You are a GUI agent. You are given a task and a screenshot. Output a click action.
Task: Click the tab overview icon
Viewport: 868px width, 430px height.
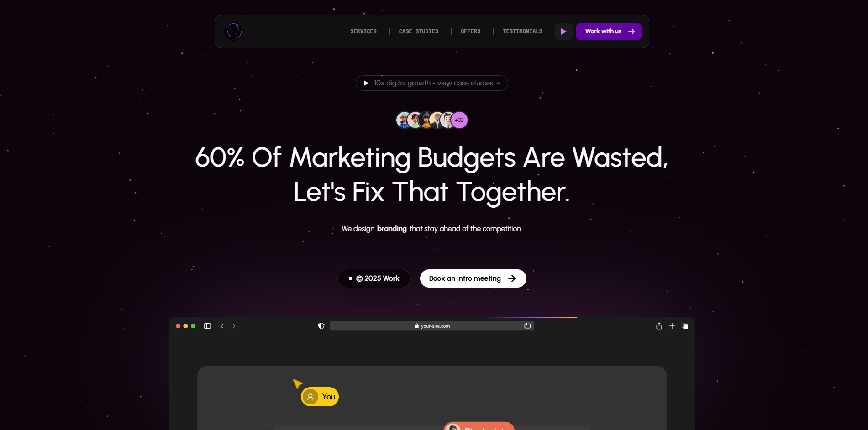[685, 326]
